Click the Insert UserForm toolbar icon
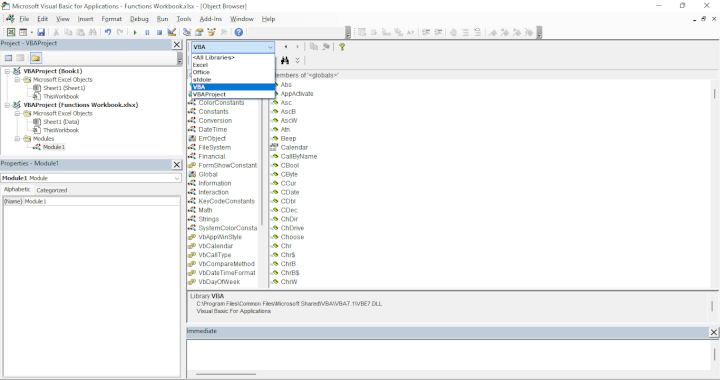This screenshot has width=720, height=380. (x=22, y=32)
